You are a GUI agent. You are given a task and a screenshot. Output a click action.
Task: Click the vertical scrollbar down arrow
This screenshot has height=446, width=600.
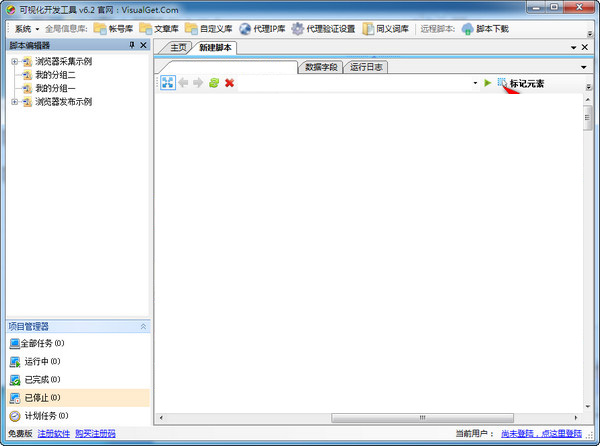pyautogui.click(x=588, y=406)
